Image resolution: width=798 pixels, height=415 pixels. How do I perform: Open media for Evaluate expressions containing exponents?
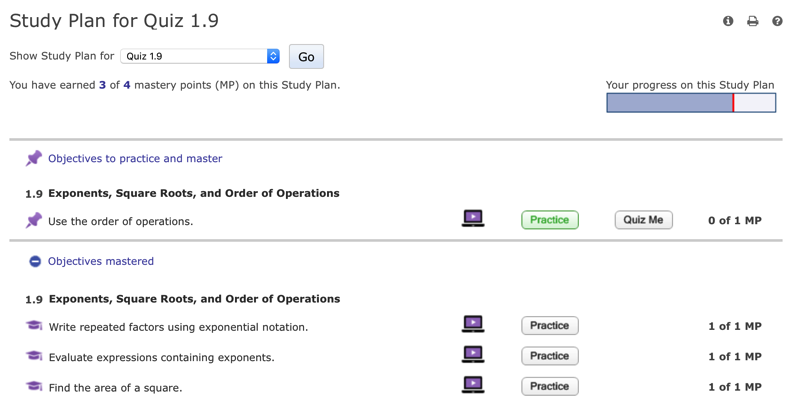[x=473, y=355]
